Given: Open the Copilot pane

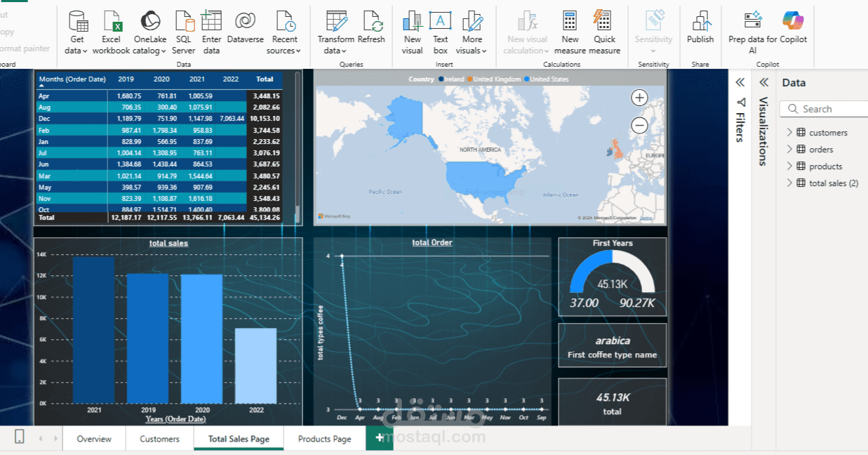Looking at the screenshot, I should coord(793,27).
